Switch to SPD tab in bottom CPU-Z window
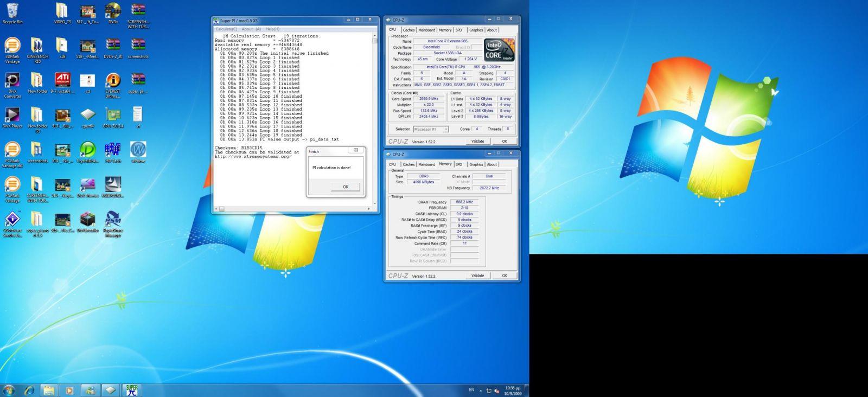 (459, 164)
